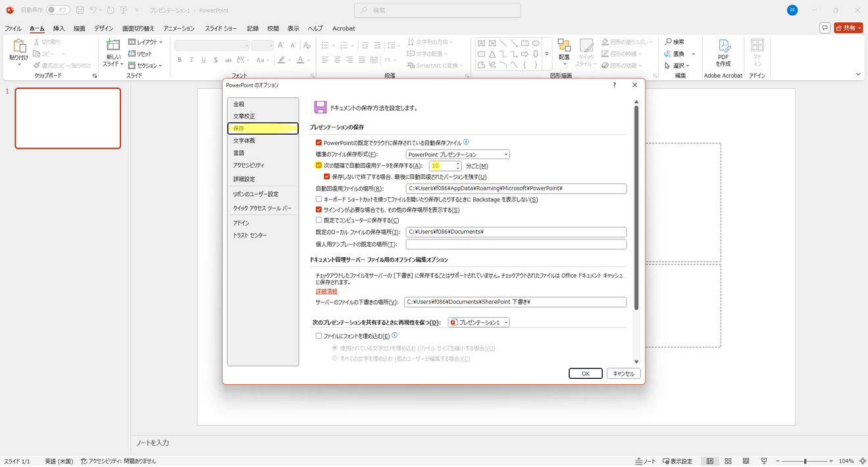Switch to Insert (挿入) tab
Image resolution: width=868 pixels, height=467 pixels.
[59, 29]
